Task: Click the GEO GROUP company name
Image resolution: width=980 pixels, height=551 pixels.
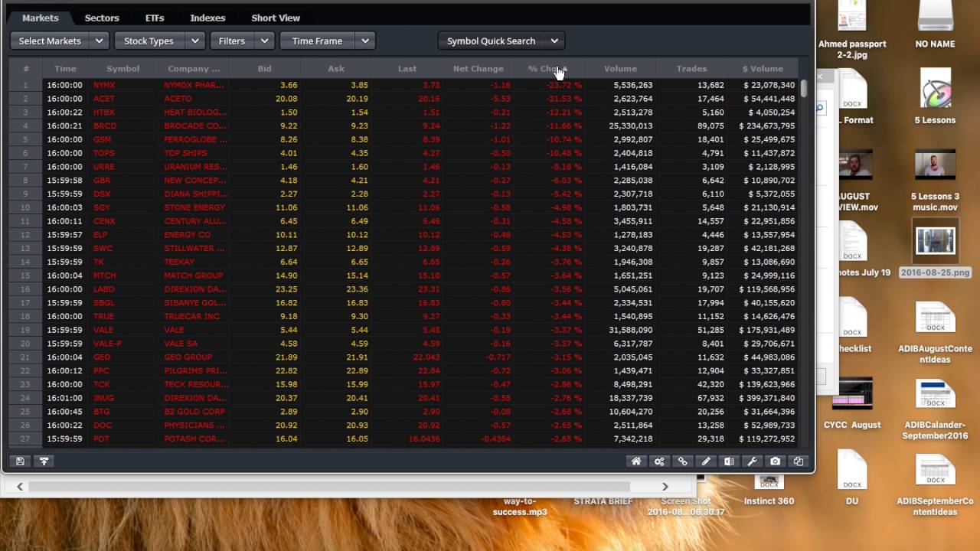Action: pos(188,357)
